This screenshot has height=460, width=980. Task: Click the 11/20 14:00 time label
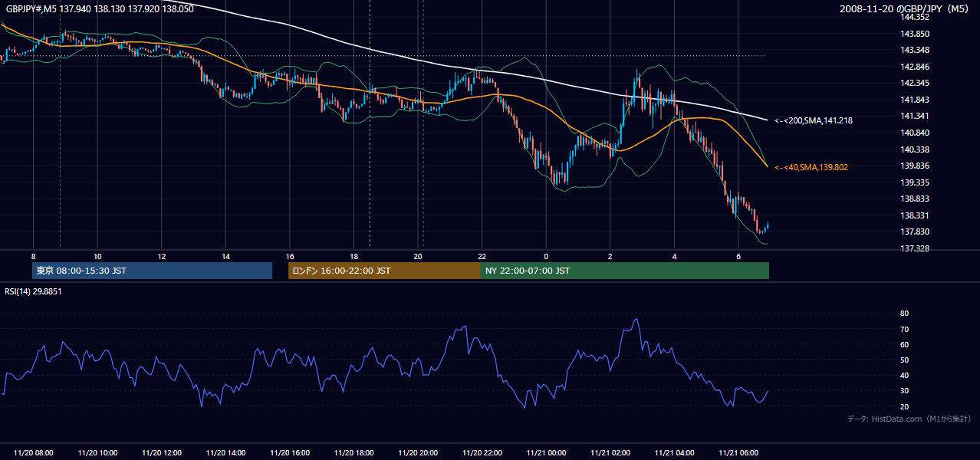(x=225, y=453)
